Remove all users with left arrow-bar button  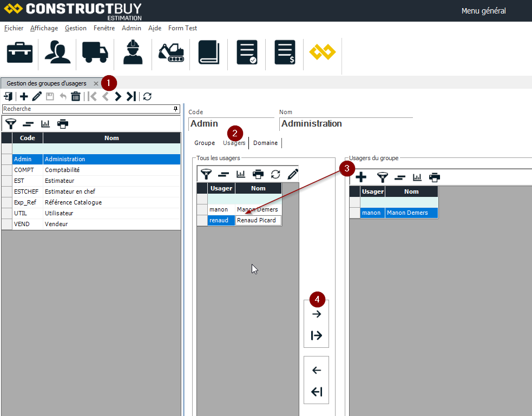coord(317,392)
